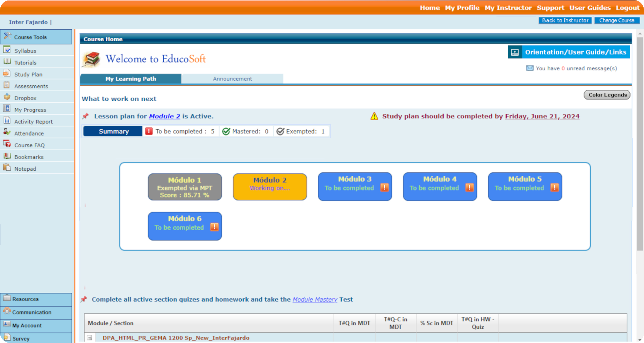Click the Module / Section column header
Image resolution: width=644 pixels, height=343 pixels.
pos(209,323)
